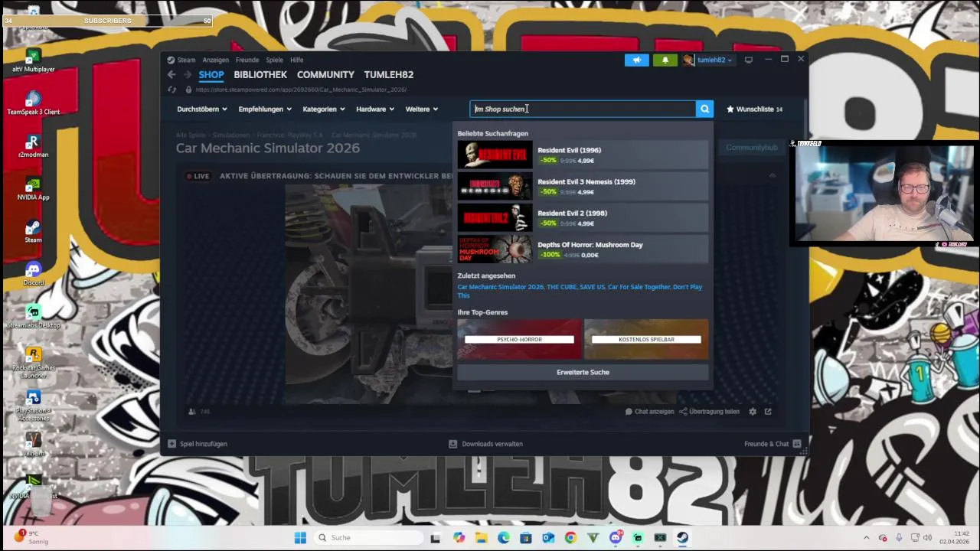Viewport: 980px width, 551px height.
Task: Select KOSTENLOS SPIELBAR genre tile
Action: pos(646,339)
